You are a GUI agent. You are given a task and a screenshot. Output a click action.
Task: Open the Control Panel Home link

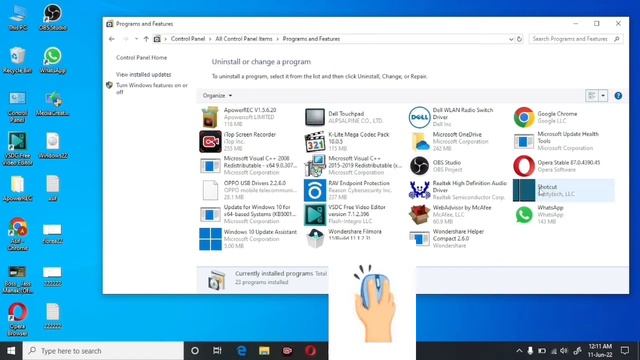pyautogui.click(x=141, y=58)
